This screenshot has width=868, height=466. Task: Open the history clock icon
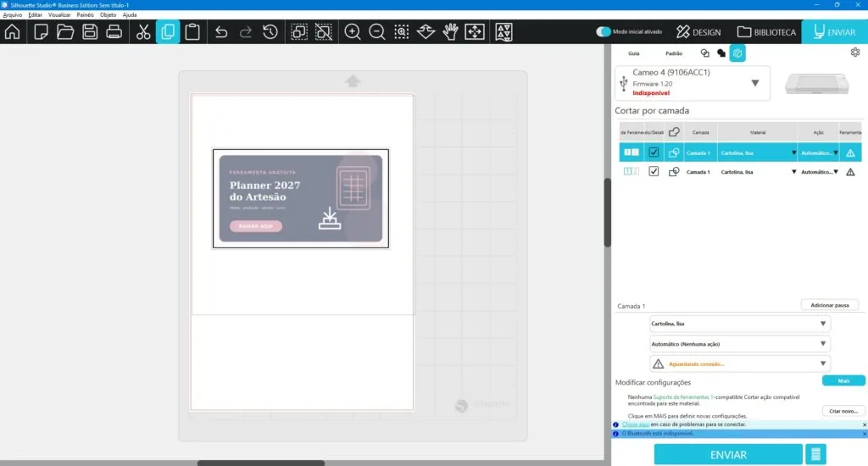coord(270,31)
